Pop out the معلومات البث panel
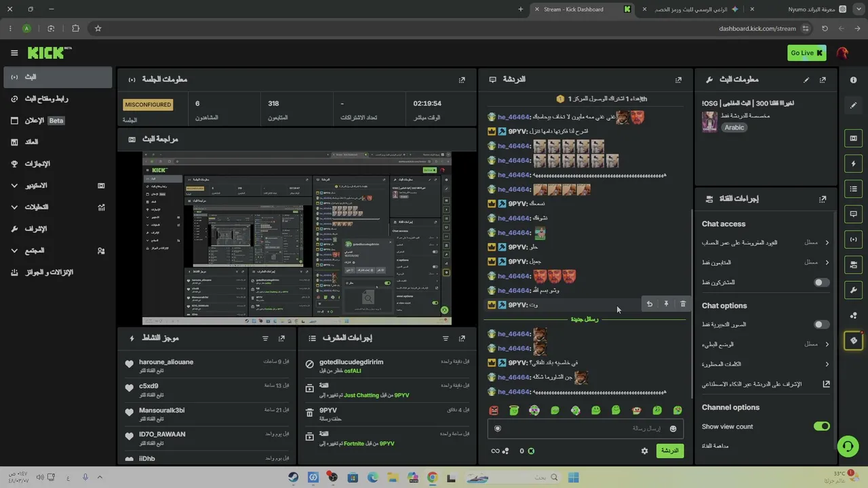This screenshot has width=868, height=488. coord(823,80)
